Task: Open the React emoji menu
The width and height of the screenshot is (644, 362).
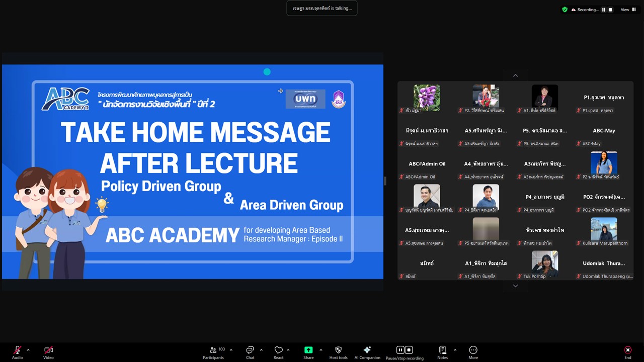Action: (278, 352)
